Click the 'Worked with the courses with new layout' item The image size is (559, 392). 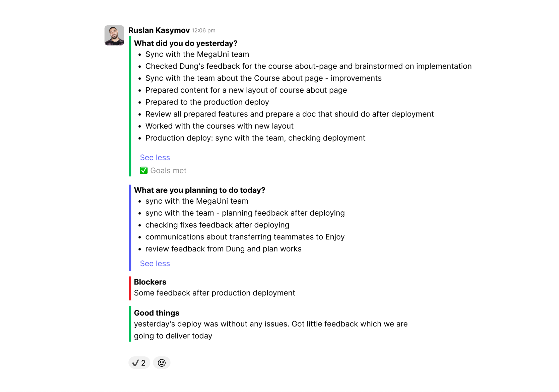click(219, 126)
